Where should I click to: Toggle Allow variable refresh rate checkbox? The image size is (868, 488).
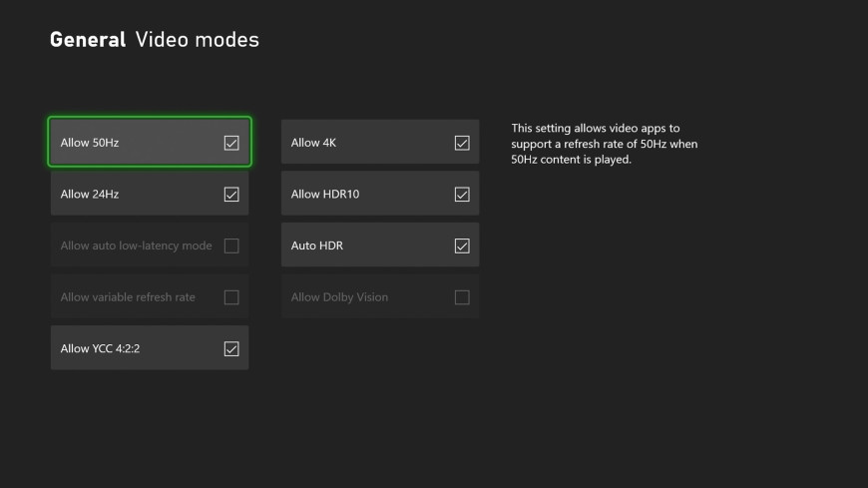pos(231,297)
